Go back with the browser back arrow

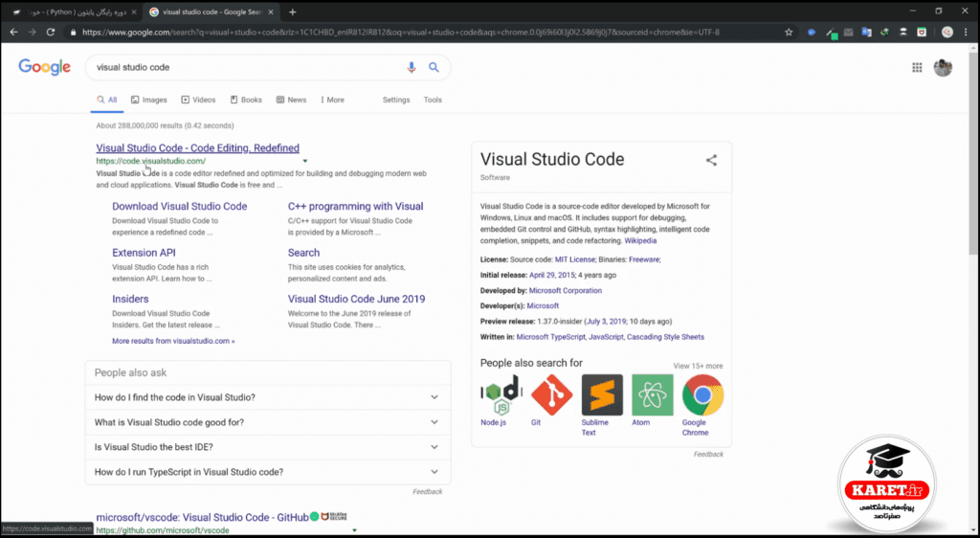pyautogui.click(x=13, y=32)
